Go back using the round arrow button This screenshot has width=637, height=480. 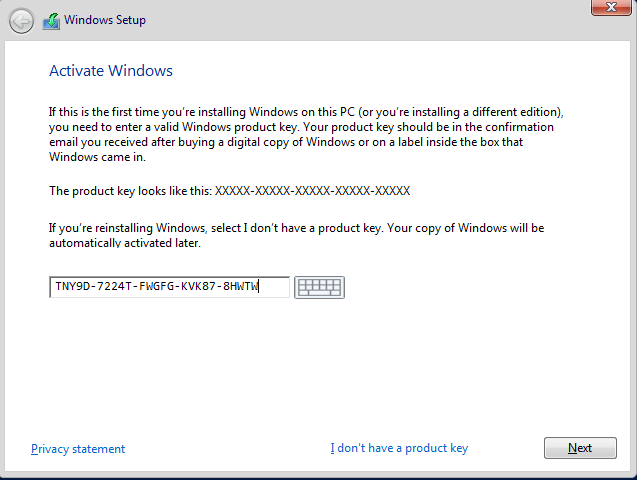21,21
